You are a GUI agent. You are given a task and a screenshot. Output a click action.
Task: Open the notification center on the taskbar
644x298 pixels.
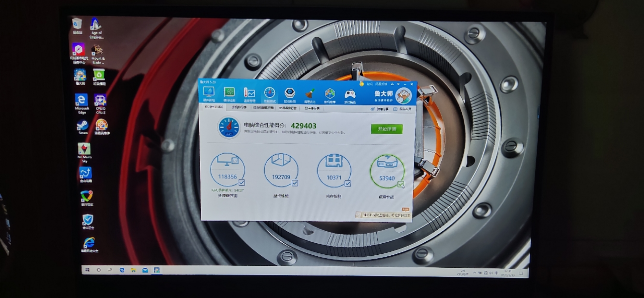pyautogui.click(x=521, y=273)
